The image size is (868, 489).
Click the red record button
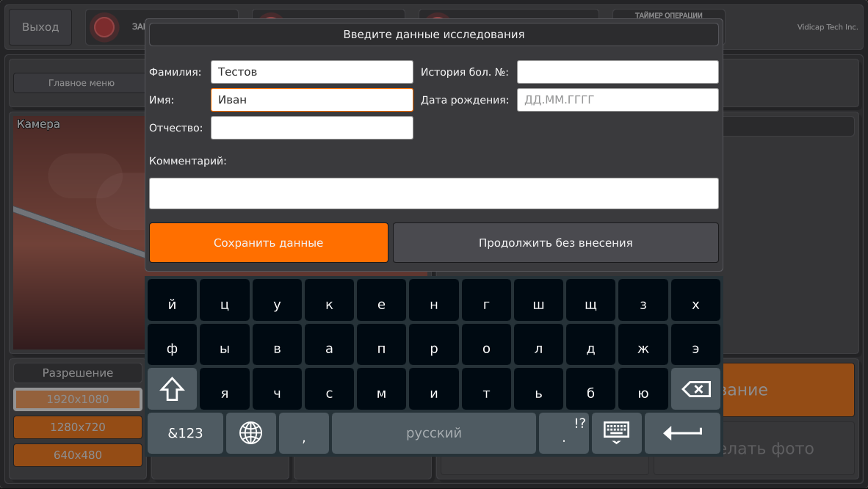[x=104, y=27]
